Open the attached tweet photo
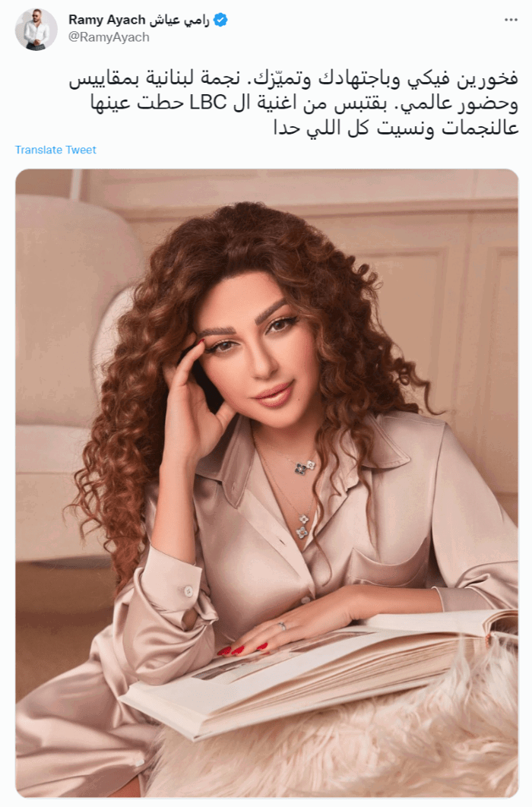This screenshot has width=532, height=807. click(267, 483)
